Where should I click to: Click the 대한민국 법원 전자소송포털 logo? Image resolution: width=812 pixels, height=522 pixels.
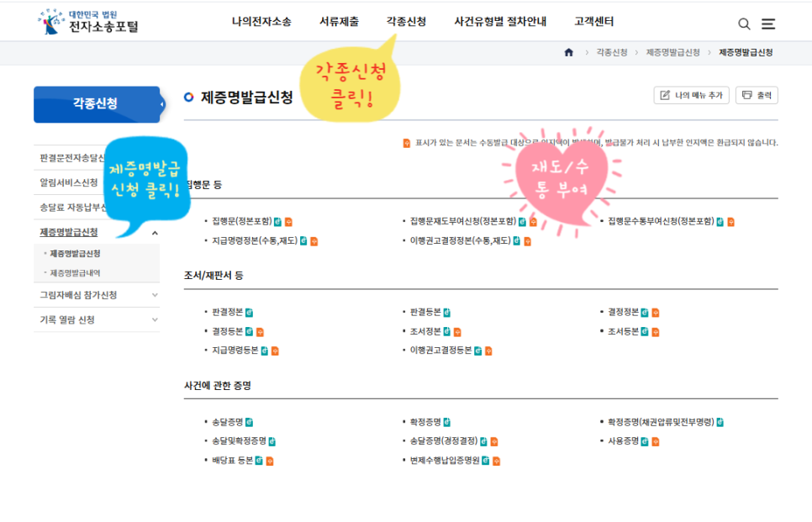point(88,22)
